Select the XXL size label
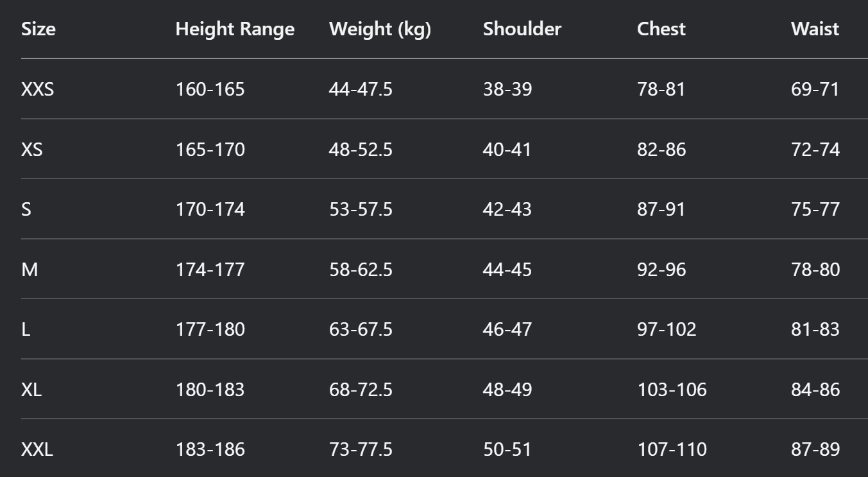The image size is (868, 477). (x=37, y=449)
